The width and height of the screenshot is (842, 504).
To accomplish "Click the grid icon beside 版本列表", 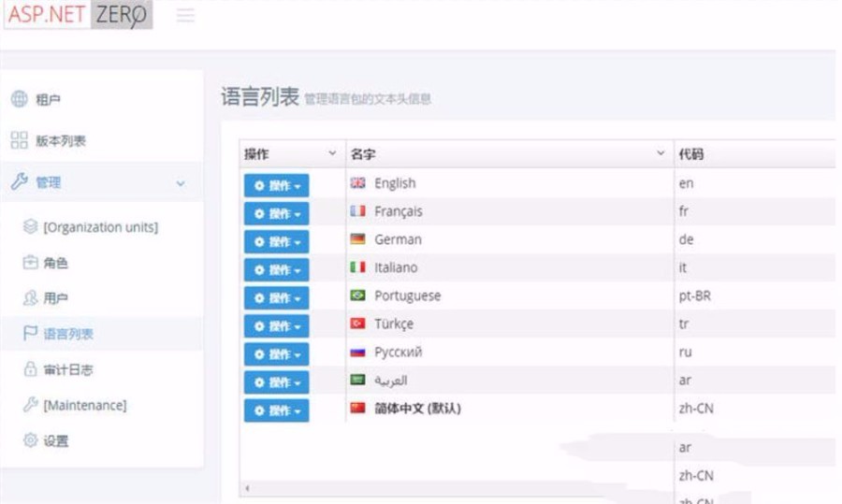I will click(x=20, y=140).
